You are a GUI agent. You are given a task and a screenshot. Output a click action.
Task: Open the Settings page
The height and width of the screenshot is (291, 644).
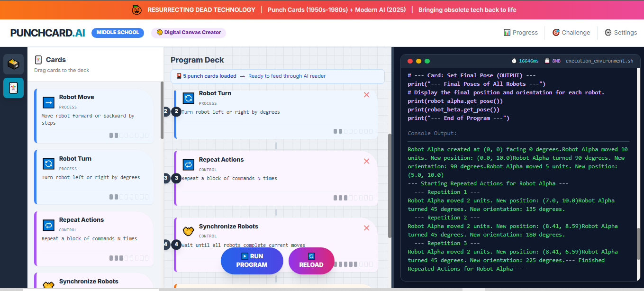pyautogui.click(x=620, y=33)
